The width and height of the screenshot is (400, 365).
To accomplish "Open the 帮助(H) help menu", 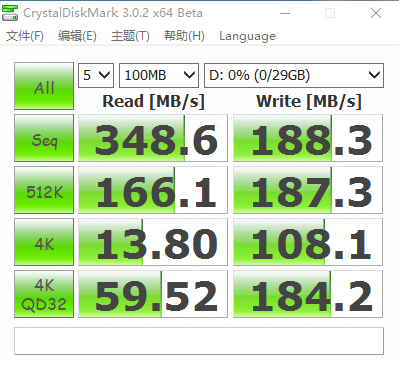I will tap(184, 36).
